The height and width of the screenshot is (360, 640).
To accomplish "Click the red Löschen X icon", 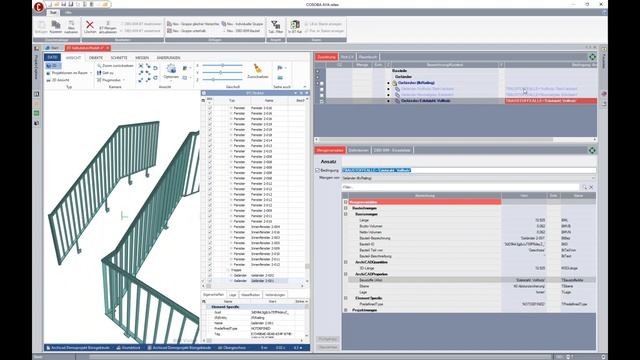I will [90, 25].
